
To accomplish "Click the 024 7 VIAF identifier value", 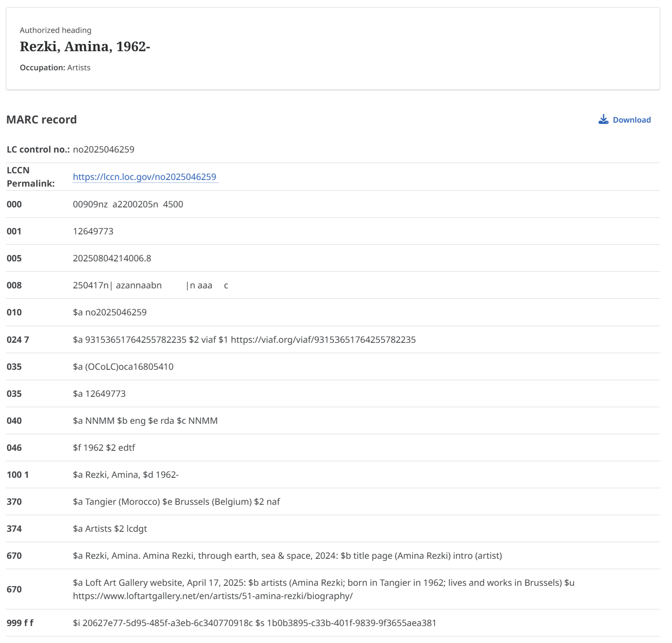I will (244, 340).
